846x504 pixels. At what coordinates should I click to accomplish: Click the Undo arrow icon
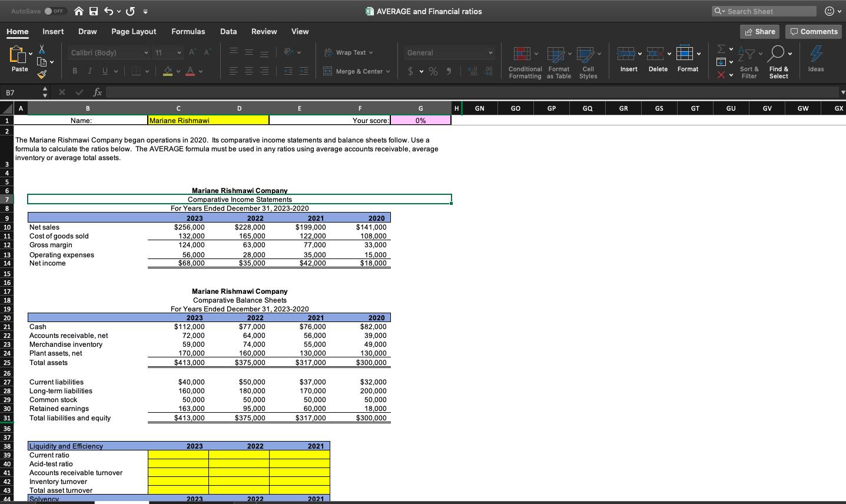point(109,11)
